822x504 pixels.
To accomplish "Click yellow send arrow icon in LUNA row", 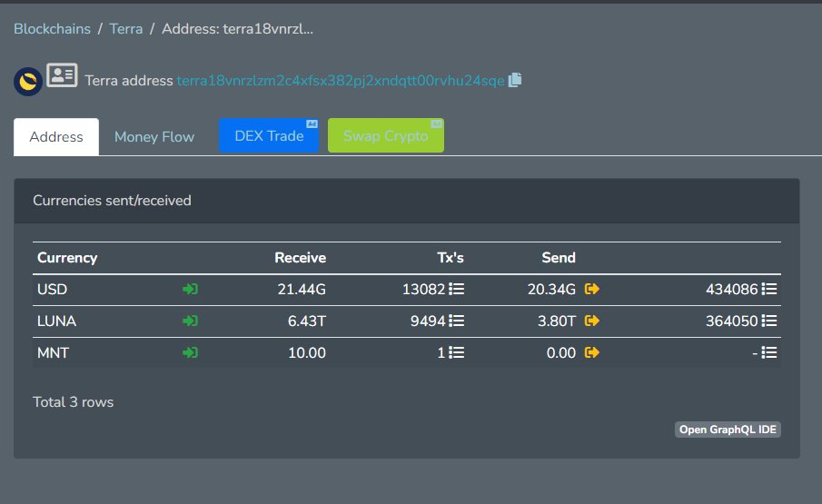I will [x=592, y=321].
